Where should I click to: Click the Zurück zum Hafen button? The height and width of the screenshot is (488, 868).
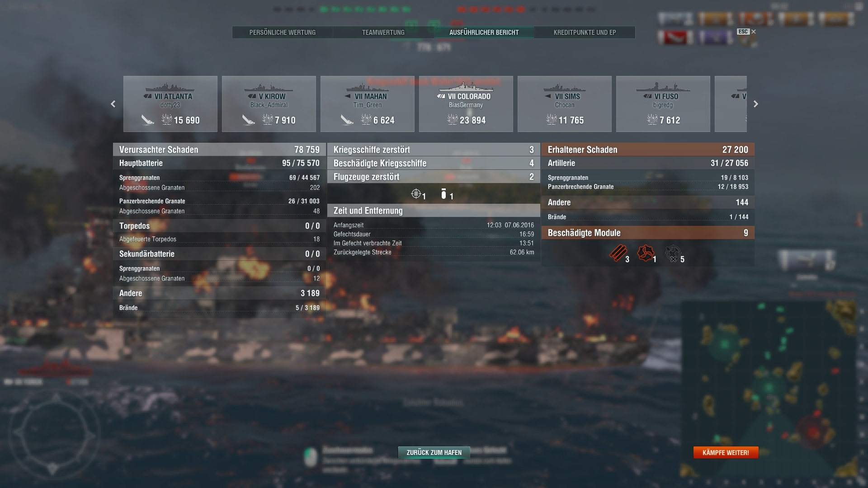[x=434, y=452]
